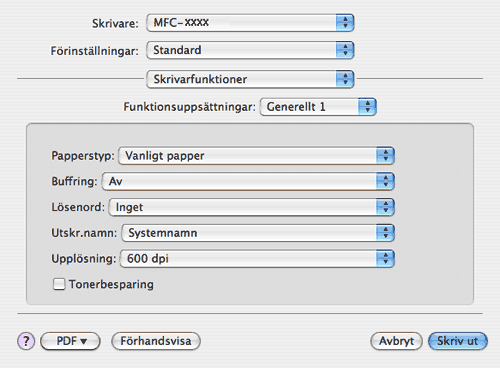This screenshot has width=500, height=368.
Task: Click the Förhandsvisa button
Action: tap(156, 341)
